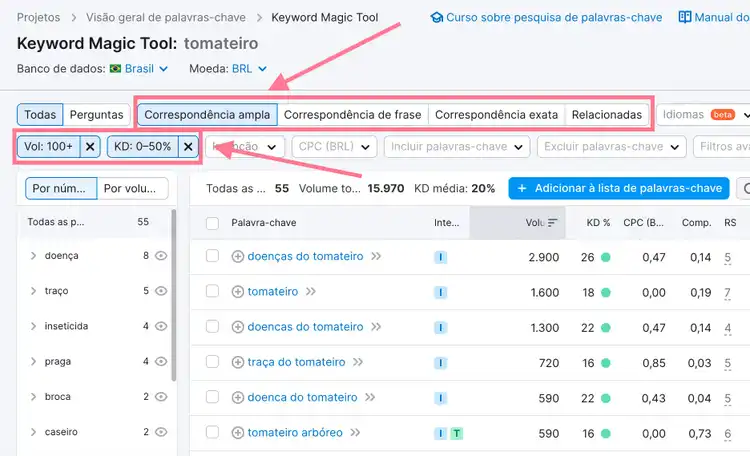Screen dimensions: 750x456
Task: Select the Perguntas tab
Action: [97, 115]
